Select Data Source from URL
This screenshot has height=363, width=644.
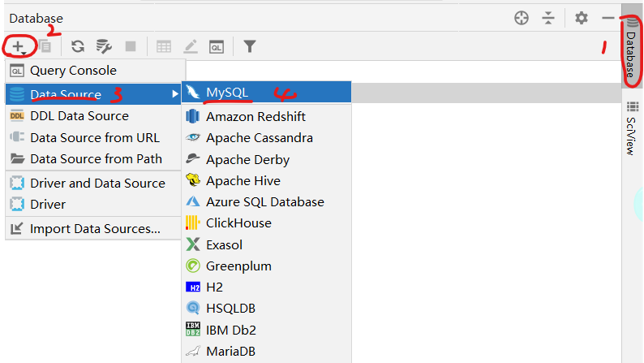93,138
